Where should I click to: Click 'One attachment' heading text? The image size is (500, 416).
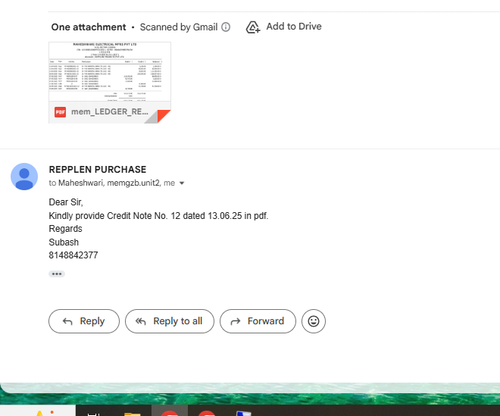click(x=88, y=27)
